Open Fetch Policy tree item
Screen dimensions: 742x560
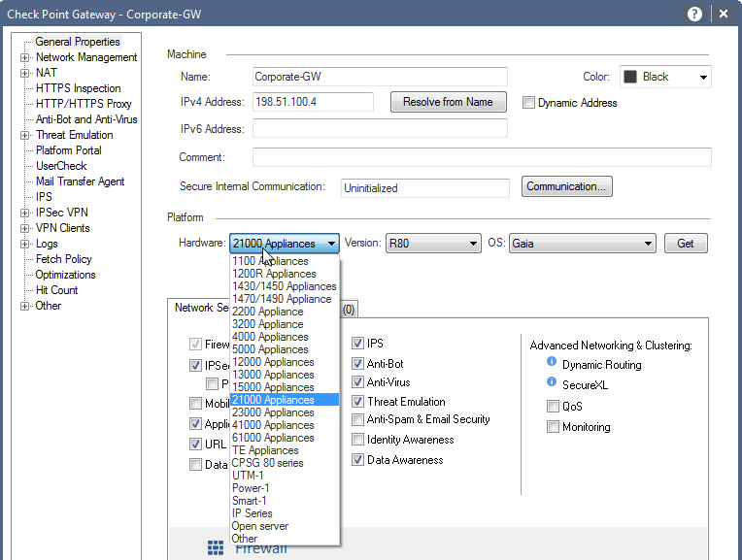point(64,259)
